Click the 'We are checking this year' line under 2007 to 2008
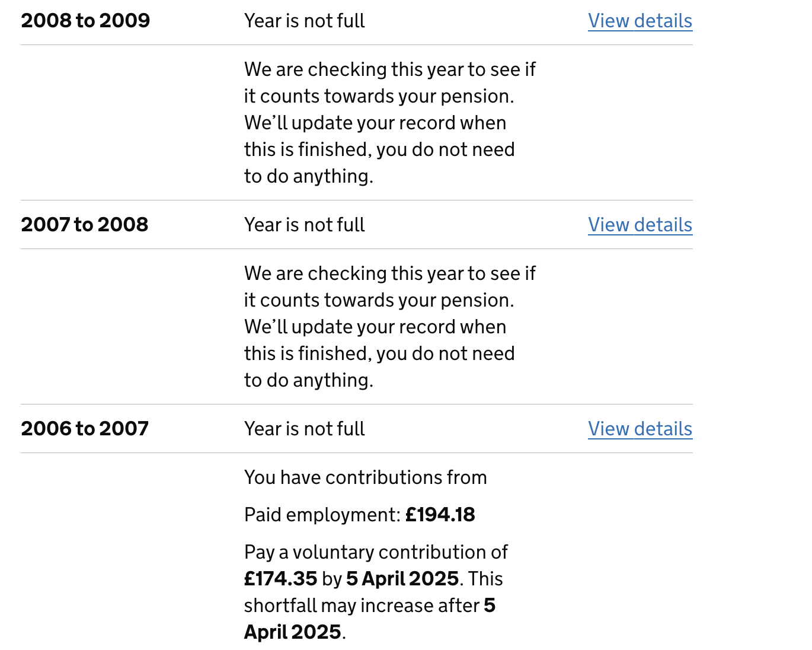This screenshot has width=812, height=650. 390,273
